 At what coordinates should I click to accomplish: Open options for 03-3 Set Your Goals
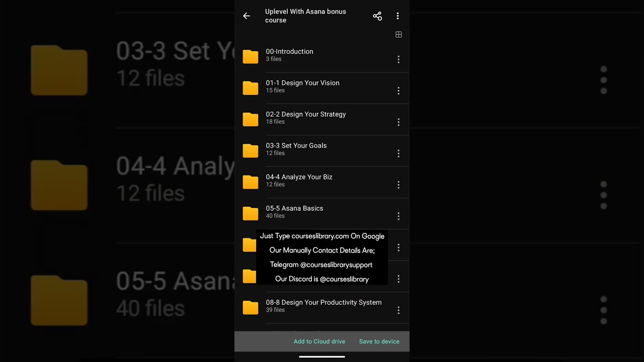coord(398,153)
